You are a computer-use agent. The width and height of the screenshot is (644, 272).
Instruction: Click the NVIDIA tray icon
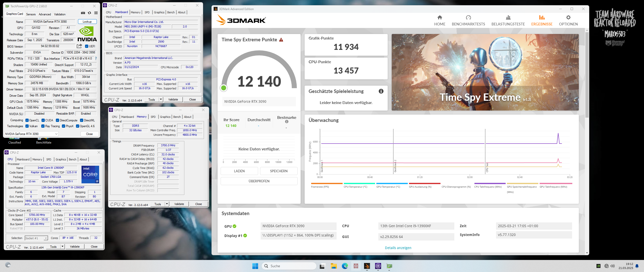(x=598, y=266)
